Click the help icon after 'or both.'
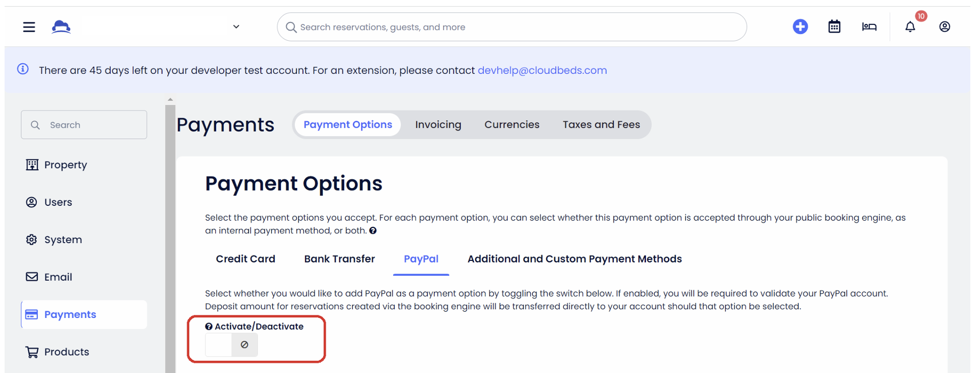The width and height of the screenshot is (980, 373). click(373, 231)
